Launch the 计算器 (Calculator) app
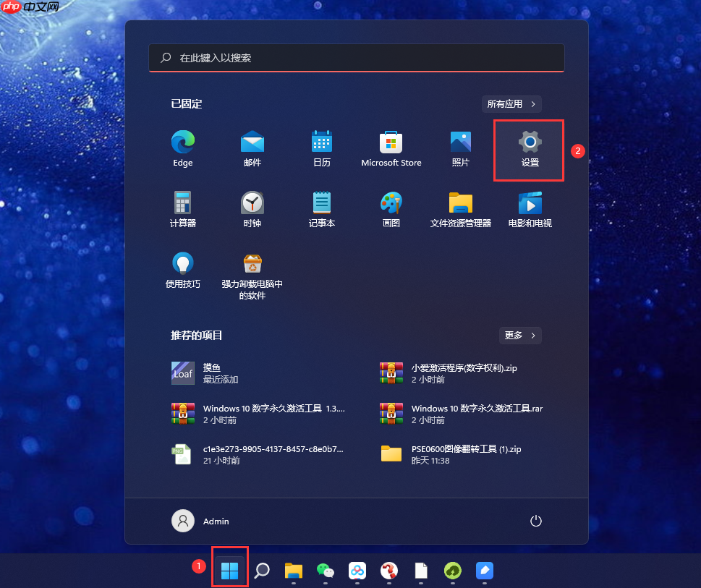 (182, 202)
